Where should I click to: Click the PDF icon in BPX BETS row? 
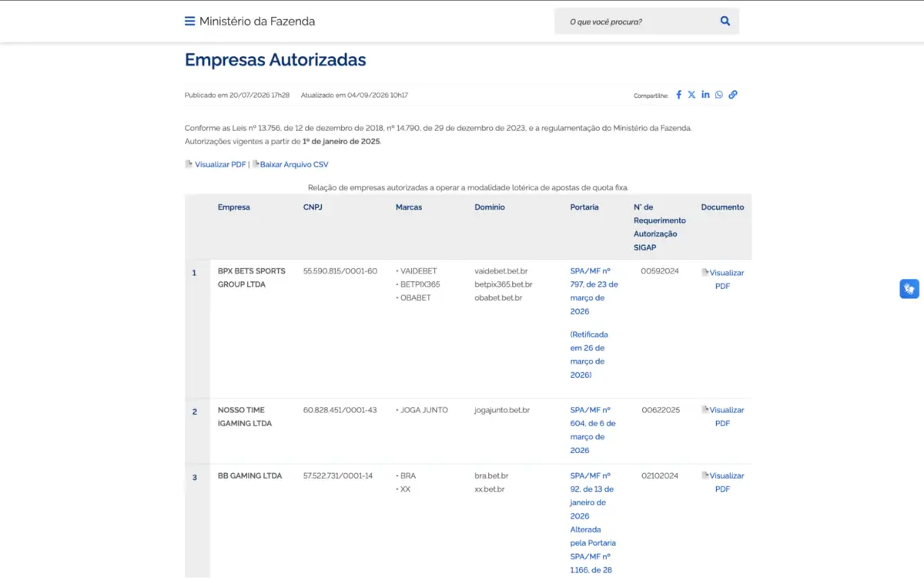[705, 272]
